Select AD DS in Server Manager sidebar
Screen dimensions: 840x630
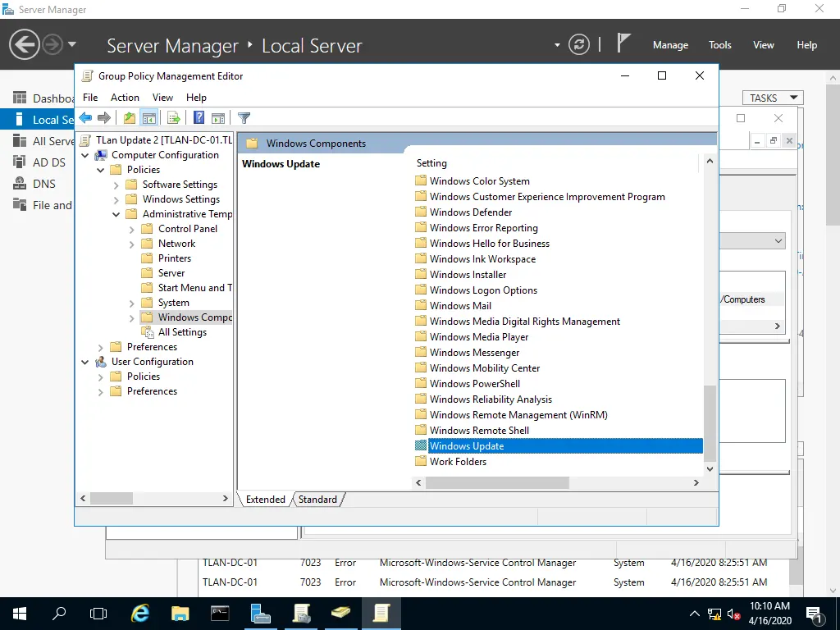coord(38,162)
